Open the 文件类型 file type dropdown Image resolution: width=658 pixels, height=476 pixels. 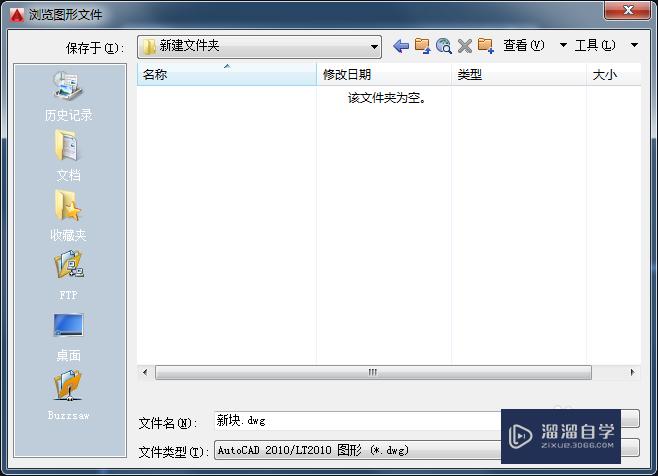[426, 450]
